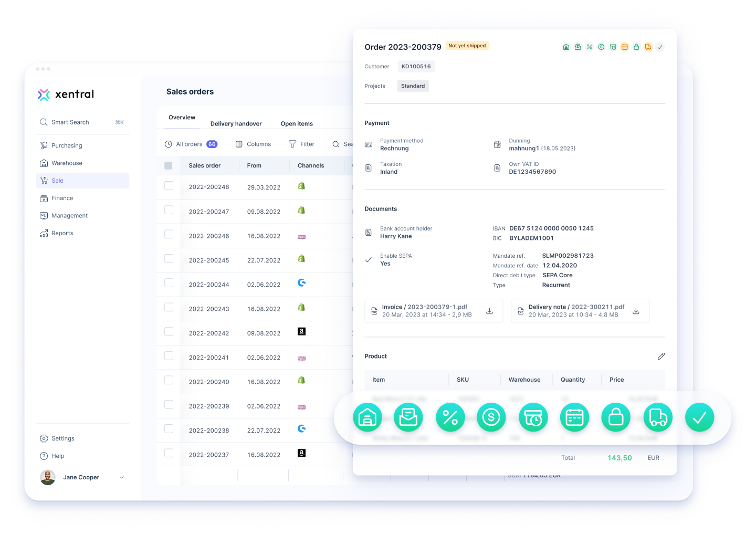The height and width of the screenshot is (535, 756).
Task: Click the xentral logo
Action: 66,95
